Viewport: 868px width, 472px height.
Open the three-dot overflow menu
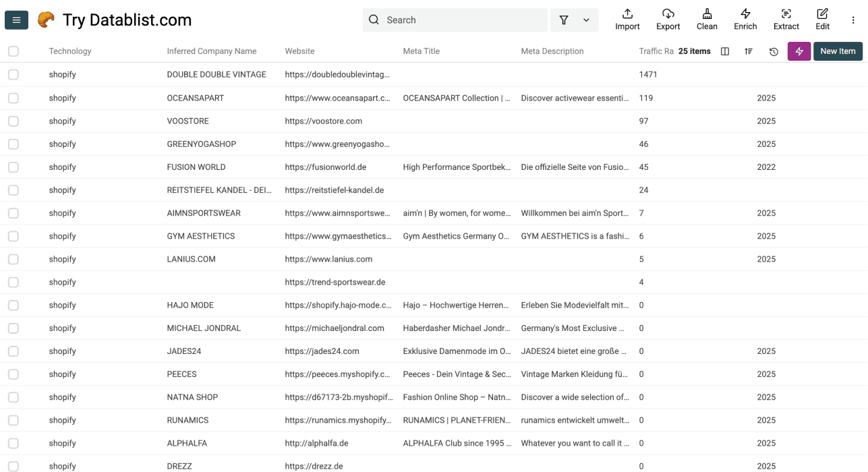coord(853,19)
